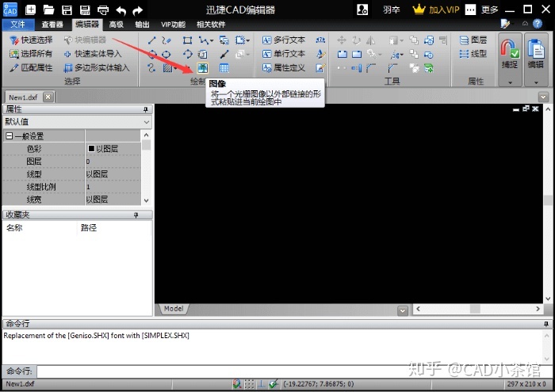Toggle the Snap (捕捉) magnet button
This screenshot has width=555, height=392.
[x=510, y=54]
